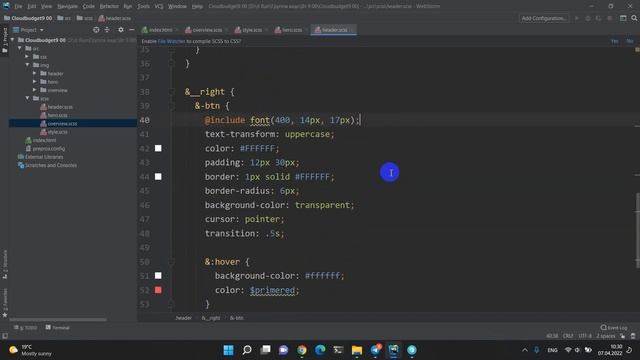The height and width of the screenshot is (360, 640).
Task: Open the Favorites star tool window
Action: [x=5, y=303]
